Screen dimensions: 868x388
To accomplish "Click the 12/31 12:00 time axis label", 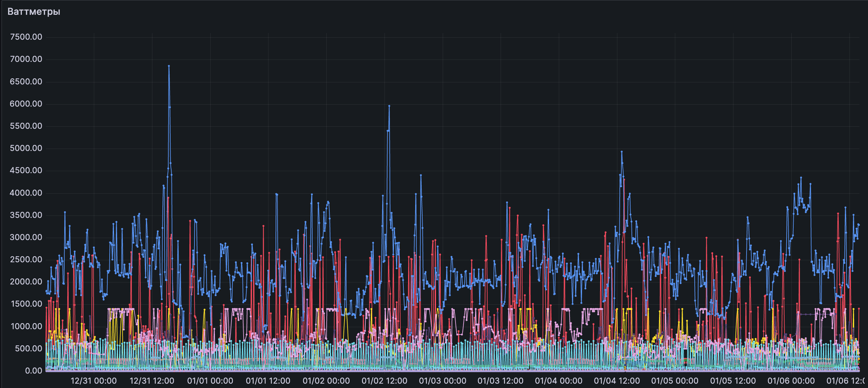I will coord(152,381).
